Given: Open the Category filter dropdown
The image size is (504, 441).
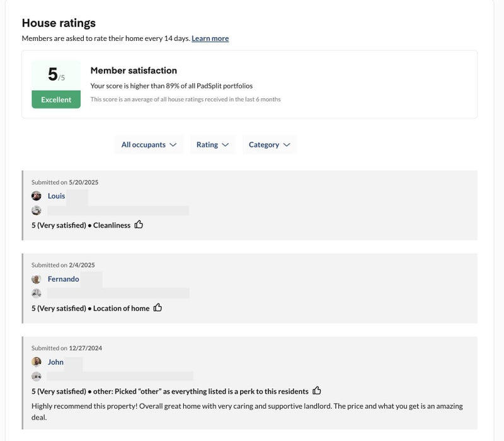Looking at the screenshot, I should pos(269,145).
